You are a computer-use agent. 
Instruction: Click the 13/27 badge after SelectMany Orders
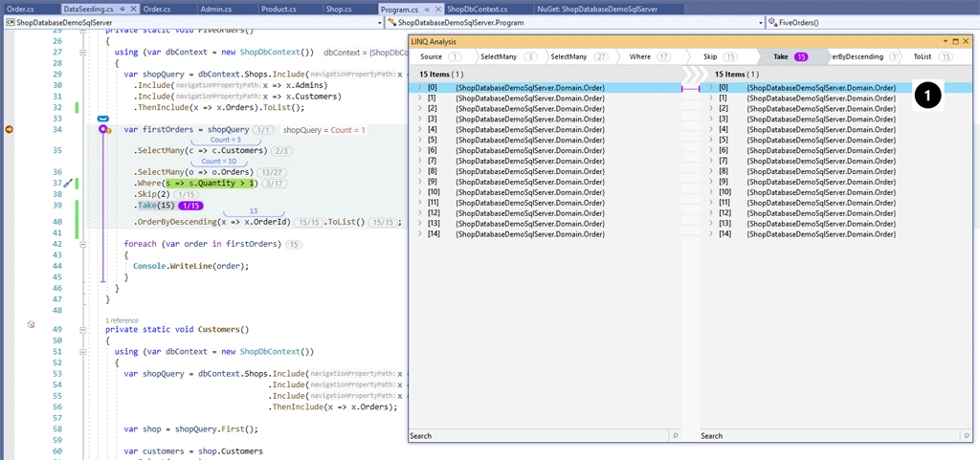click(272, 172)
